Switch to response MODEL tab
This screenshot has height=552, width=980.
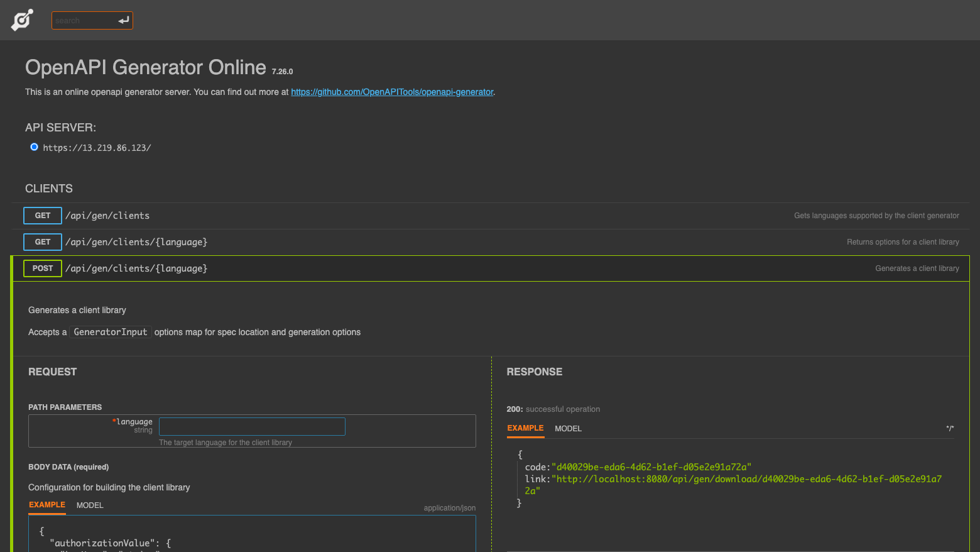tap(568, 429)
